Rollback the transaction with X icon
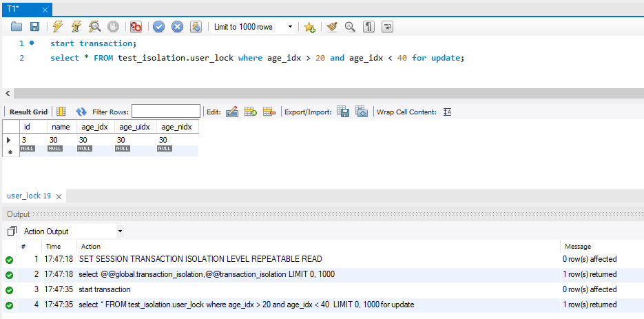644x319 pixels. pyautogui.click(x=177, y=27)
